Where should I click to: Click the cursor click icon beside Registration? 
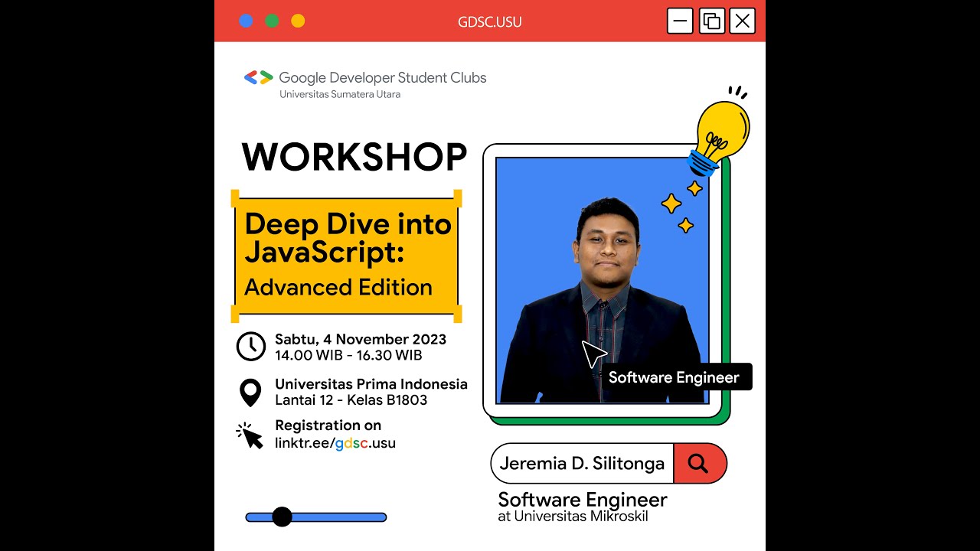coord(250,435)
